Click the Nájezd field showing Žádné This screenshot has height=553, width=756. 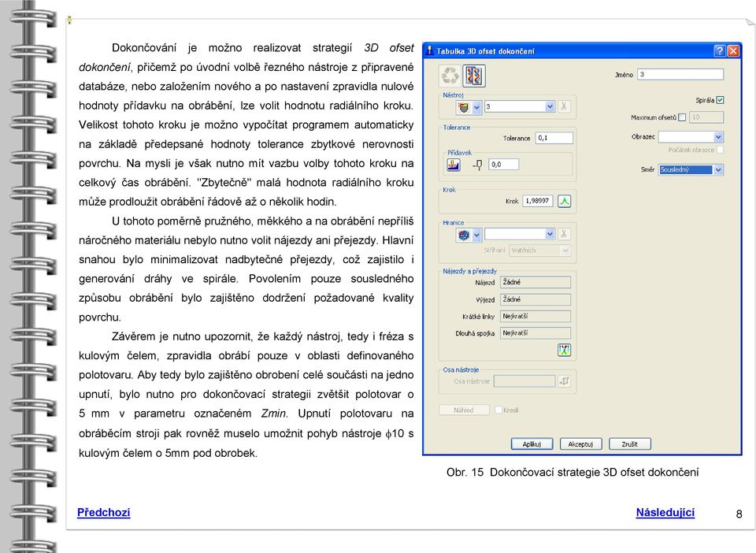[535, 282]
